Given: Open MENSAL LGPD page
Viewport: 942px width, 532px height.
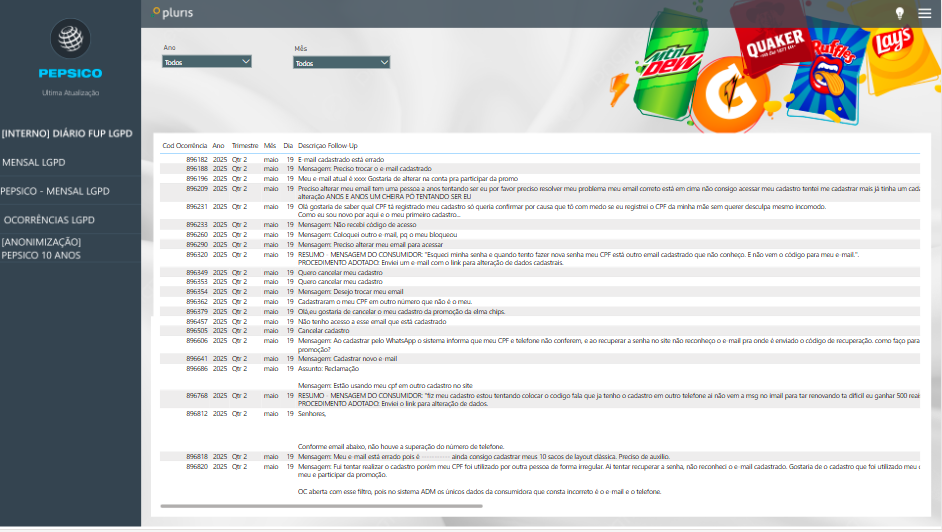Looking at the screenshot, I should 34,162.
